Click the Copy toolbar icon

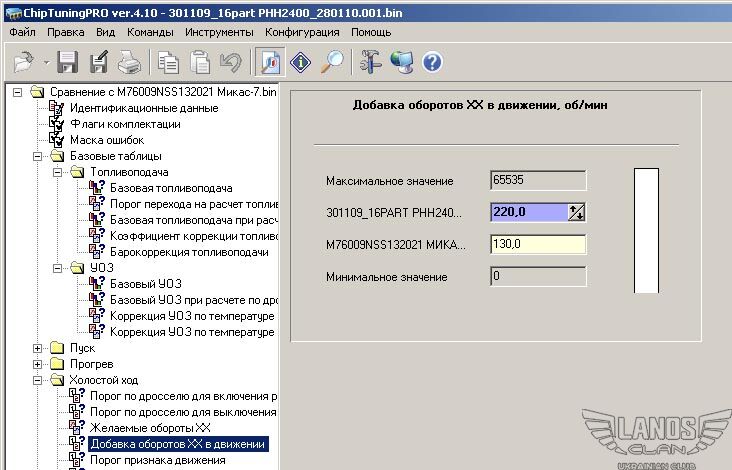[x=169, y=63]
